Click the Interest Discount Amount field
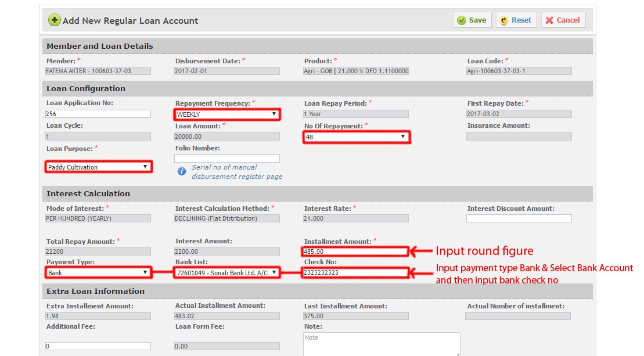 519,218
